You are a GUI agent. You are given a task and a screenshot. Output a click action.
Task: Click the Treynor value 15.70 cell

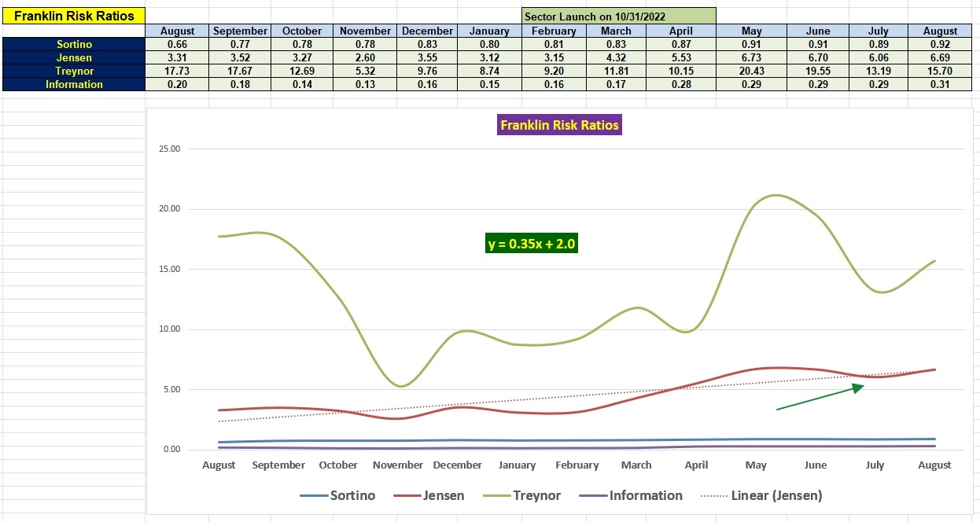coord(940,71)
